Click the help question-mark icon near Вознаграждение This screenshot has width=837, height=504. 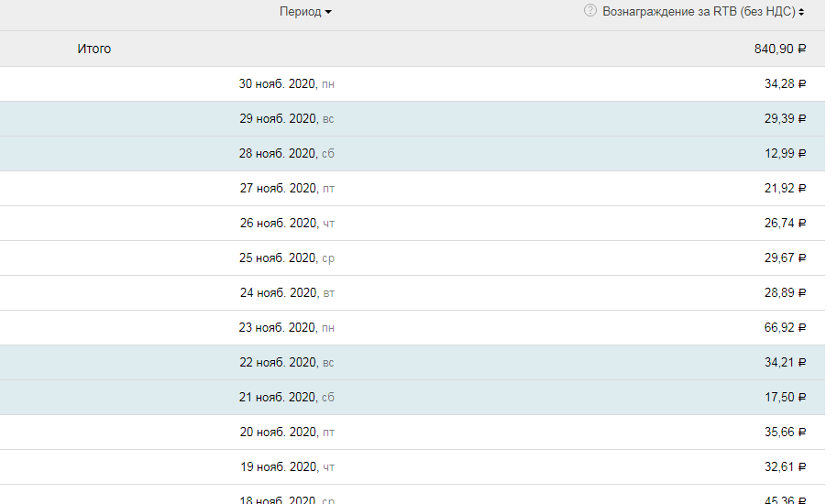click(x=589, y=10)
